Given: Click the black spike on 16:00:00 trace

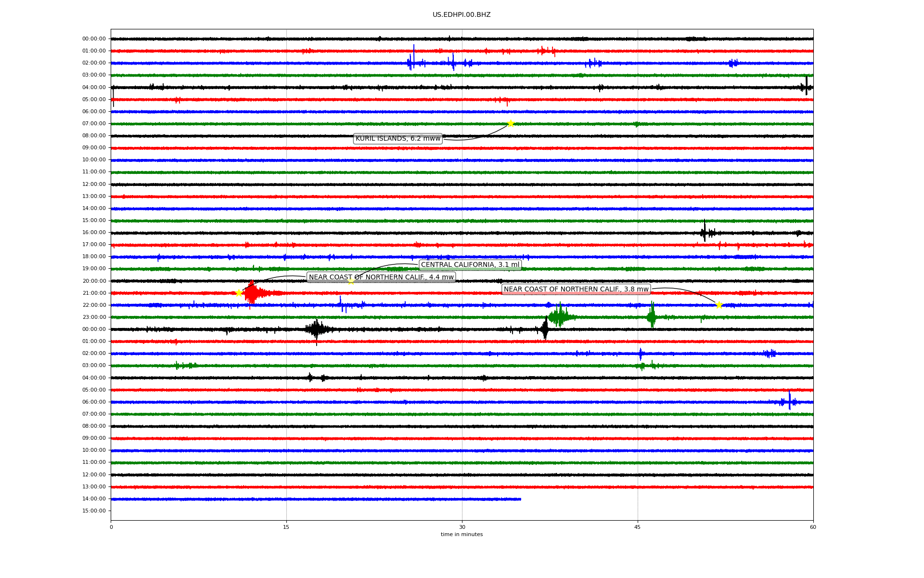Looking at the screenshot, I should 705,231.
